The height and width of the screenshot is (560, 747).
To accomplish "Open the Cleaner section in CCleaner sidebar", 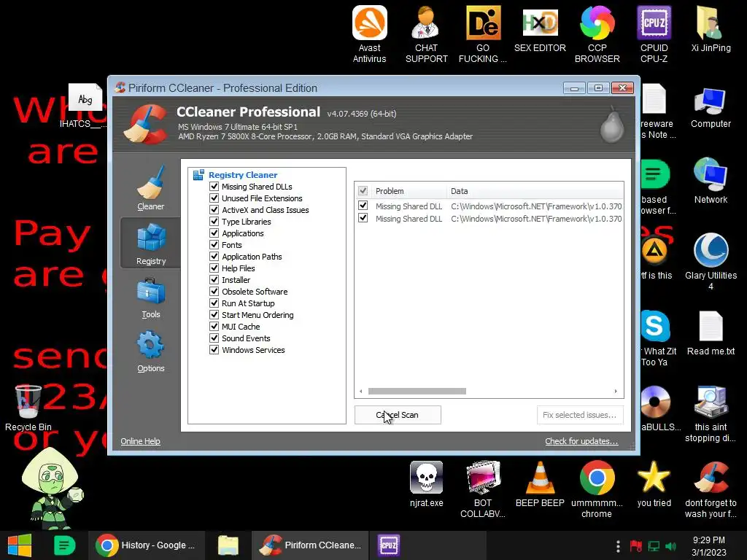I will 150,189.
